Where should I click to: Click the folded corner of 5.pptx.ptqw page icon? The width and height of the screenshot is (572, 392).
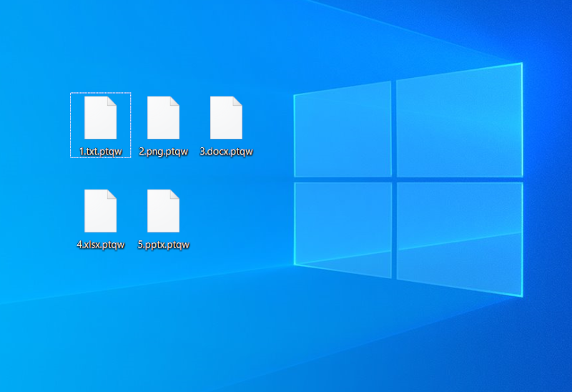(x=174, y=194)
